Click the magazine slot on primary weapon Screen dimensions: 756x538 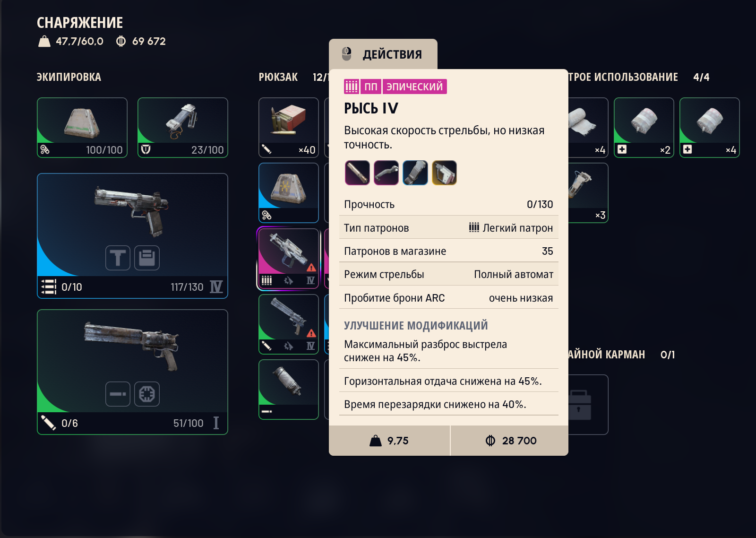147,258
